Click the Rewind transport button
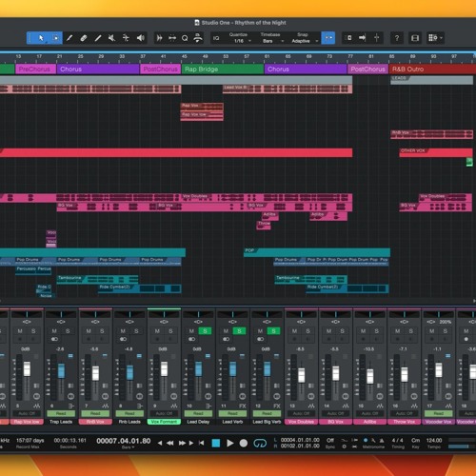The height and width of the screenshot is (476, 476). tap(170, 443)
